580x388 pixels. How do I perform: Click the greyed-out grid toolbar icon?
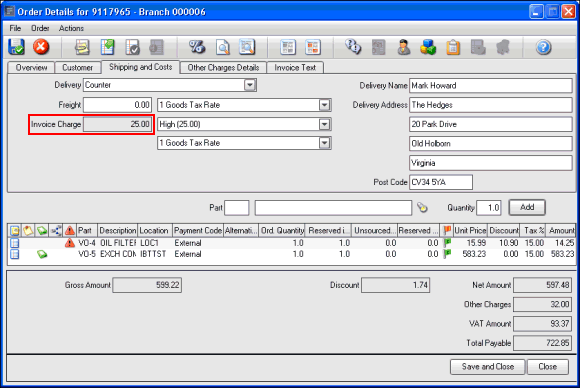point(478,47)
